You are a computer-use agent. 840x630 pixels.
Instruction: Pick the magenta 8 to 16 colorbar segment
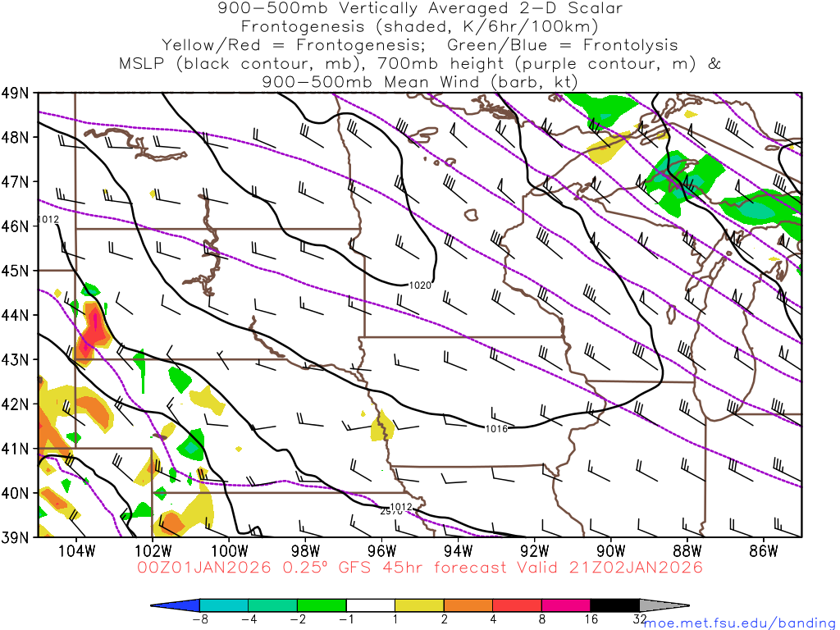[x=566, y=605]
